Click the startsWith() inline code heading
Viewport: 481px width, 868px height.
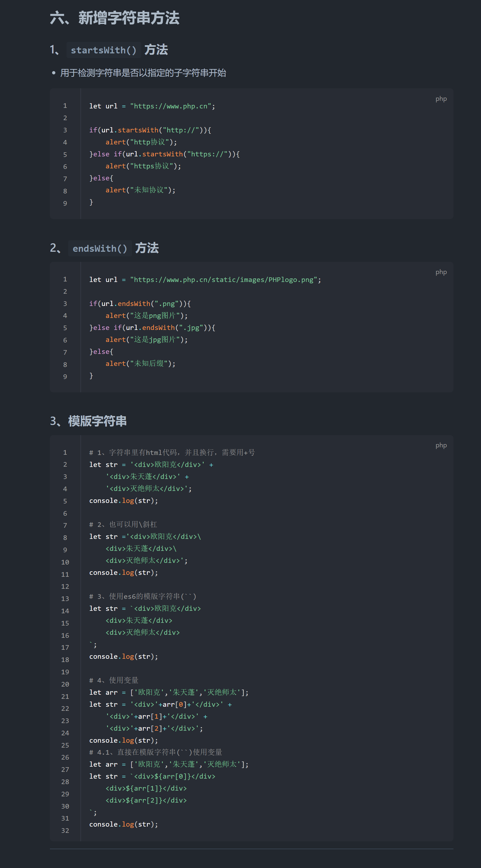[104, 50]
